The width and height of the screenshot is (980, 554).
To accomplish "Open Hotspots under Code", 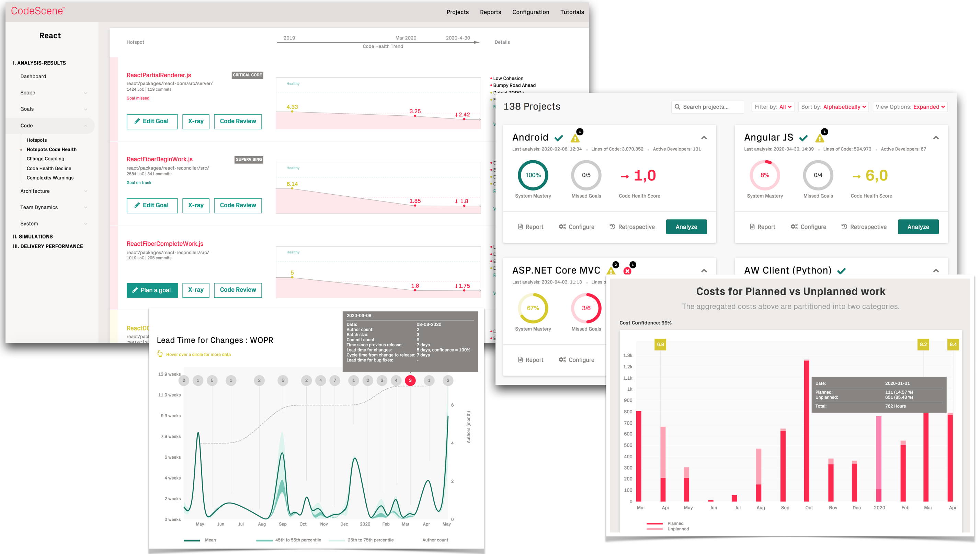I will click(36, 140).
